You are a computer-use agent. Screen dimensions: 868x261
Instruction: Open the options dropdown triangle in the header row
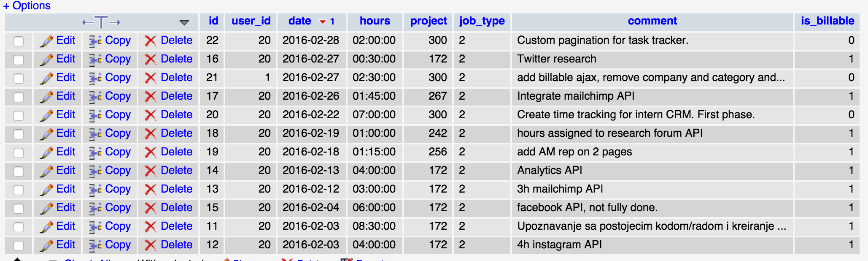185,22
